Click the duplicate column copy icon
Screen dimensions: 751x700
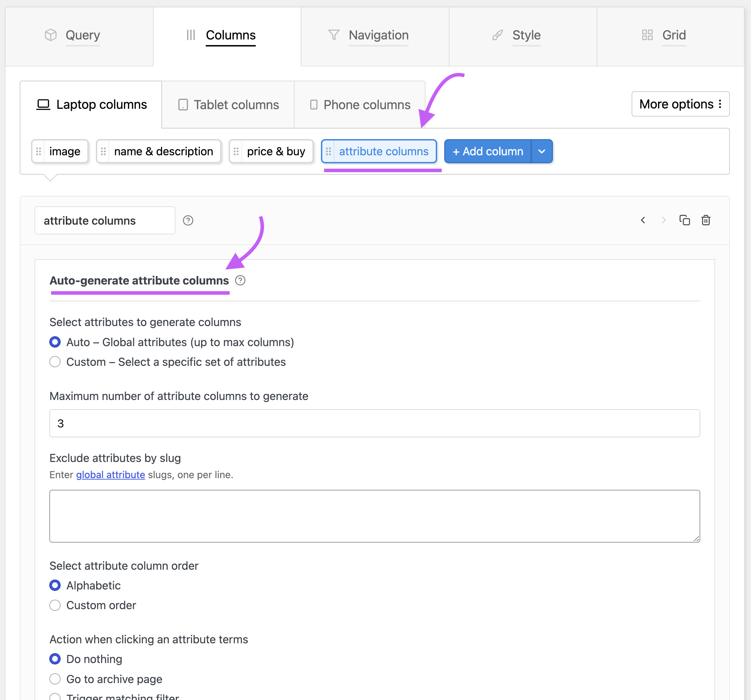[684, 220]
